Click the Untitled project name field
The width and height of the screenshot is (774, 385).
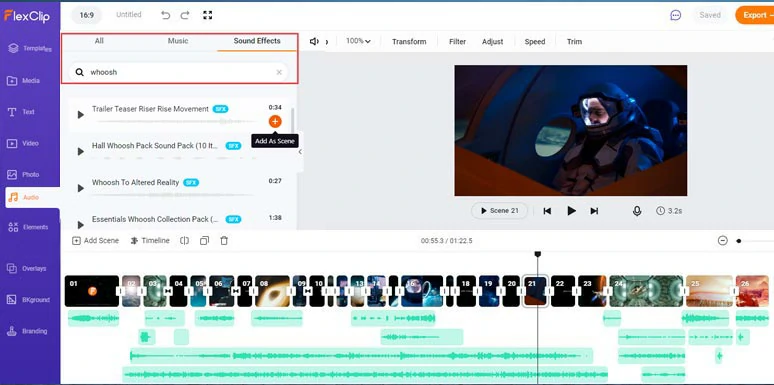(129, 15)
